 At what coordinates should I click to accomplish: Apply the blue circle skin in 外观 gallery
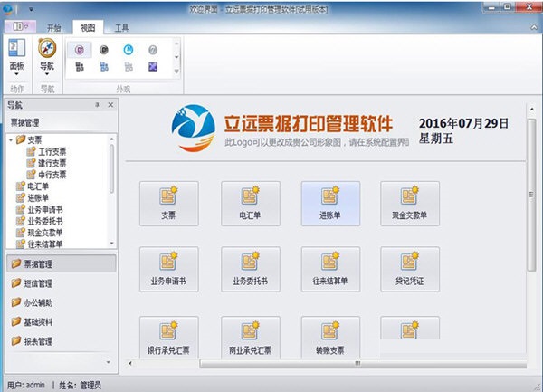(129, 50)
